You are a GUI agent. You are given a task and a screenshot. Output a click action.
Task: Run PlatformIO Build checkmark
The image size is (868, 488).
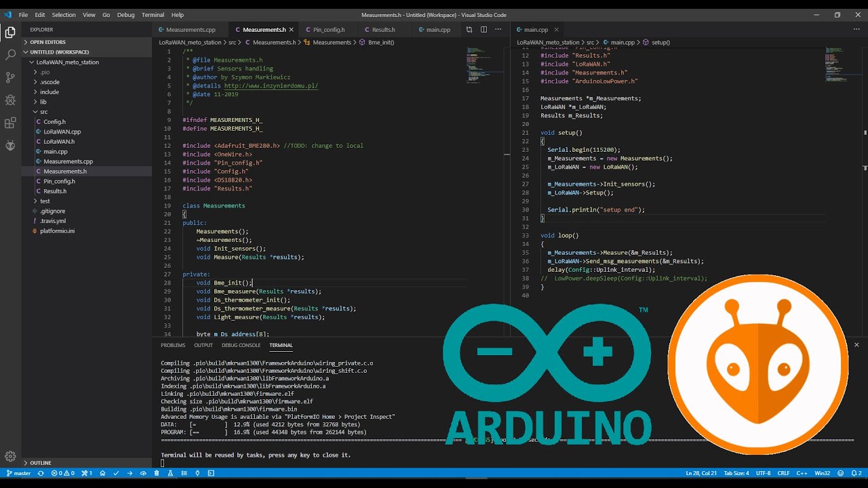116,473
